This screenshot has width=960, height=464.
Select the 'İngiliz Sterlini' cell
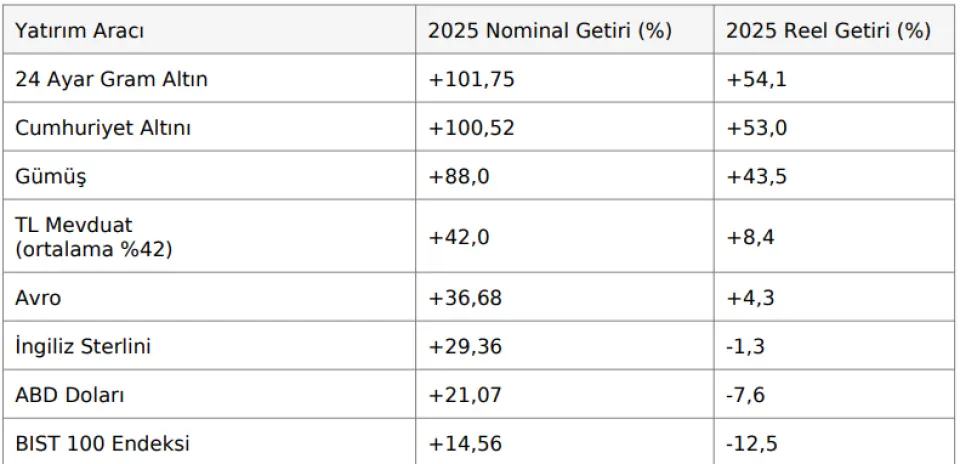(x=83, y=347)
